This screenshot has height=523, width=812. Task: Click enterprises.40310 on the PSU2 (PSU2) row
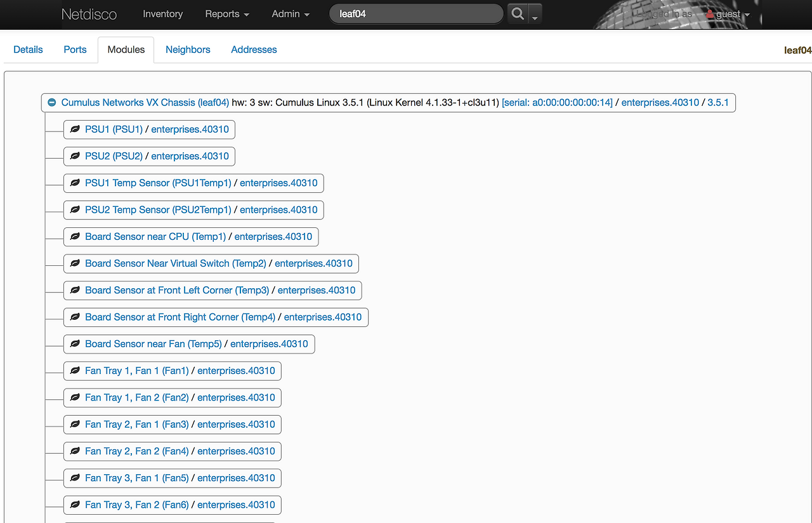[190, 156]
